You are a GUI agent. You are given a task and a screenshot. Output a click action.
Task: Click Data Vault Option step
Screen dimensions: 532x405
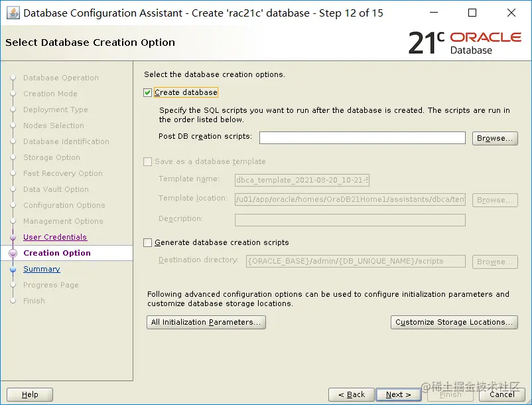56,189
